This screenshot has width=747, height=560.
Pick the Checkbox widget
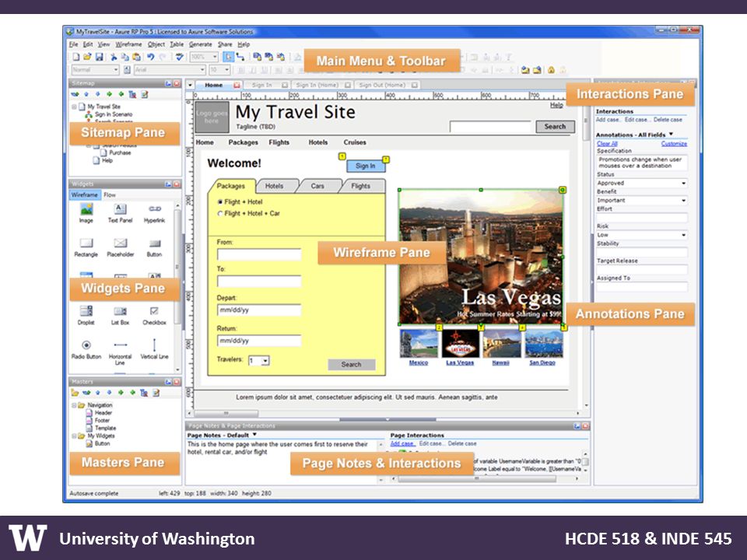click(x=154, y=315)
